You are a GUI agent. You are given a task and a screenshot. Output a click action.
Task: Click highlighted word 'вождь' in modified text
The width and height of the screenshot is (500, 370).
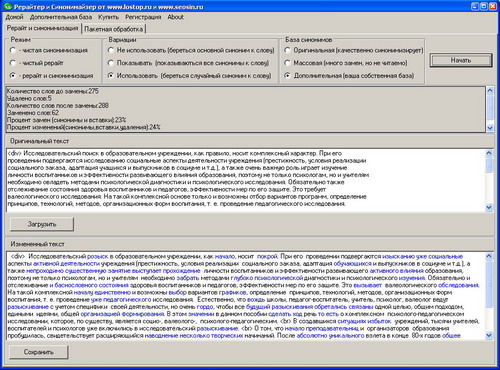(256, 300)
